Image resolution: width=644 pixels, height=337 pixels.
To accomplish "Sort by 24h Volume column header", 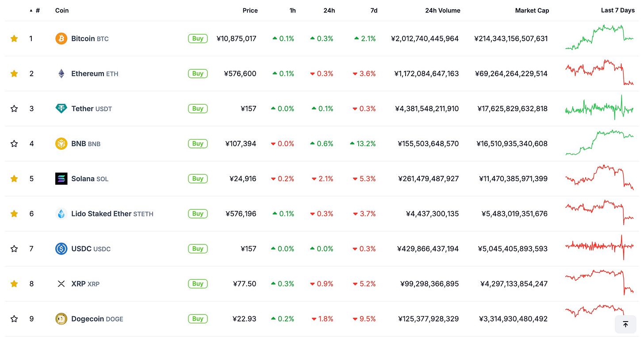I will click(443, 10).
